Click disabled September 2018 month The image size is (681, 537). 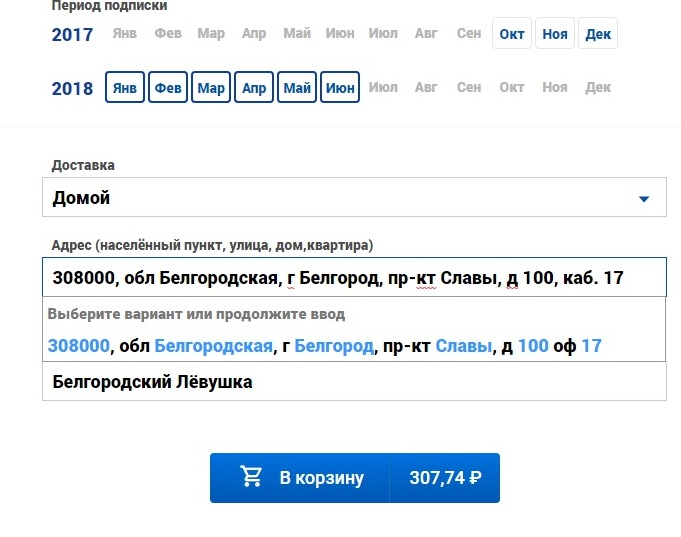pos(469,87)
